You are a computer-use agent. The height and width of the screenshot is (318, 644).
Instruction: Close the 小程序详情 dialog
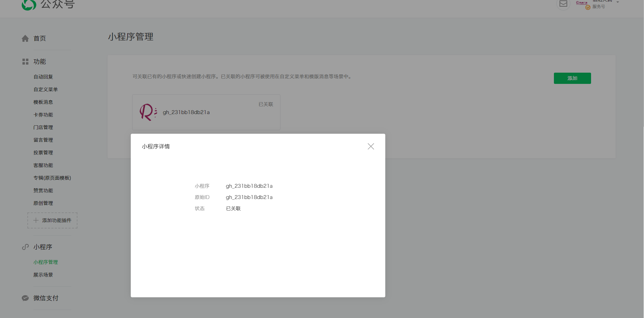[371, 146]
